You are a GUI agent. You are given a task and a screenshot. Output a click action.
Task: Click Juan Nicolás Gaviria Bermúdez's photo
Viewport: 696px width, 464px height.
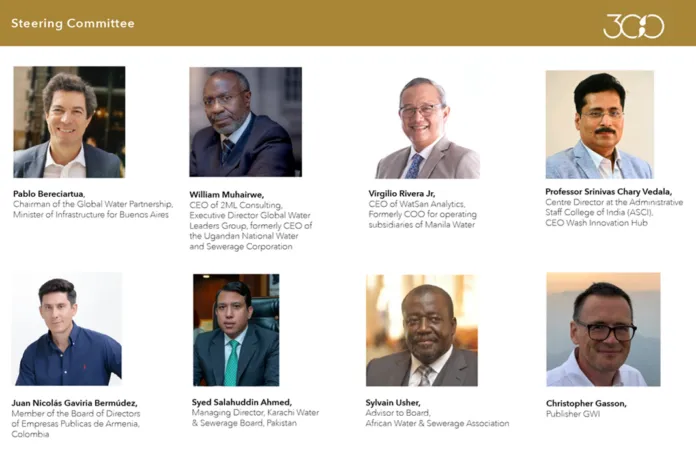click(x=67, y=329)
